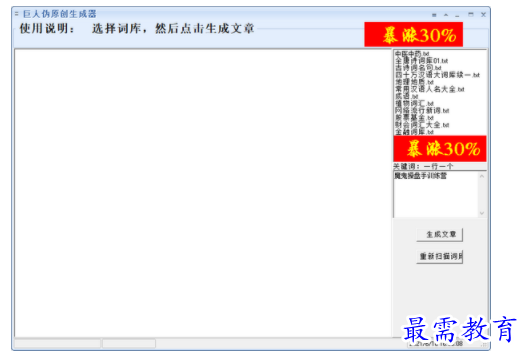Click the roll-up arrow icon in title bar
Screen dimensions: 525x361
(x=446, y=15)
